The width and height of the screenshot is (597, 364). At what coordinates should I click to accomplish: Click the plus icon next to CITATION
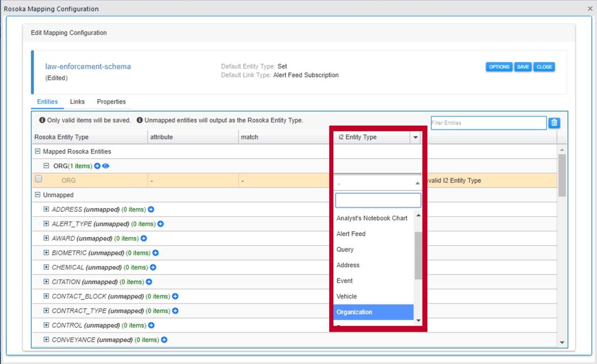click(149, 282)
